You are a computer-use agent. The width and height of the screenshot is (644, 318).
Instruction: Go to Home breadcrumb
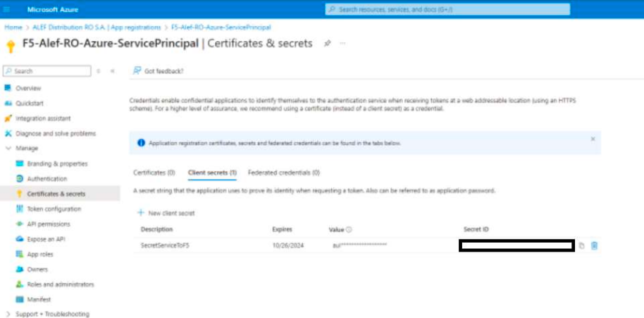pos(13,27)
